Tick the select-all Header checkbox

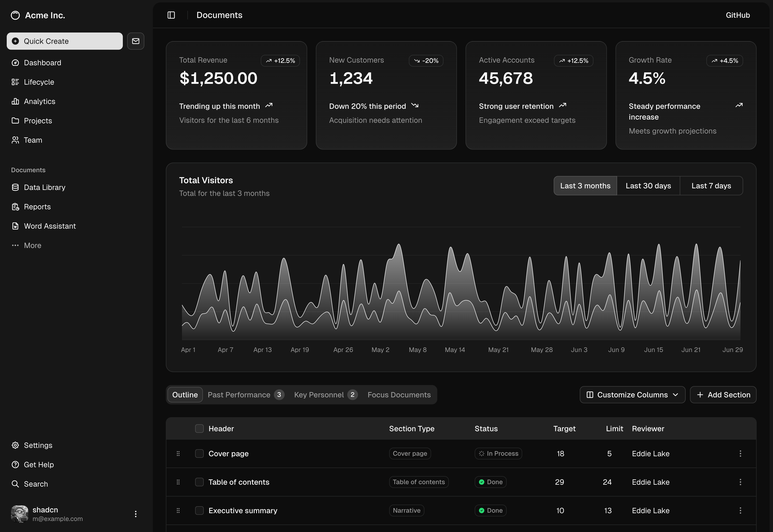coord(199,429)
